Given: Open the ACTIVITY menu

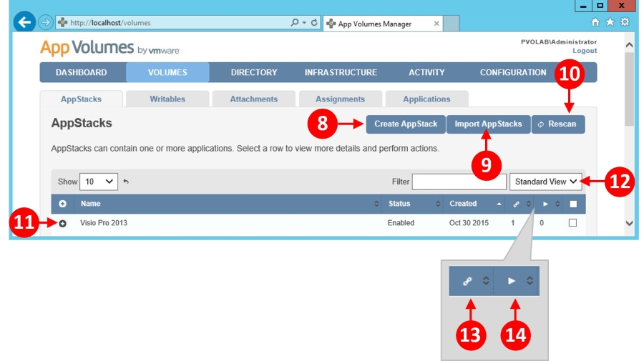Looking at the screenshot, I should point(426,73).
